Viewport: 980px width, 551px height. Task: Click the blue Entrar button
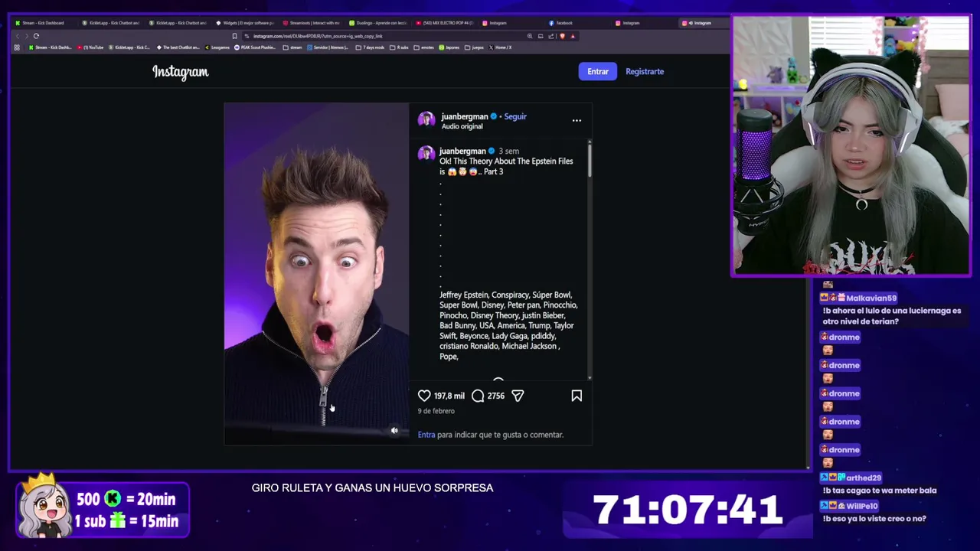598,71
